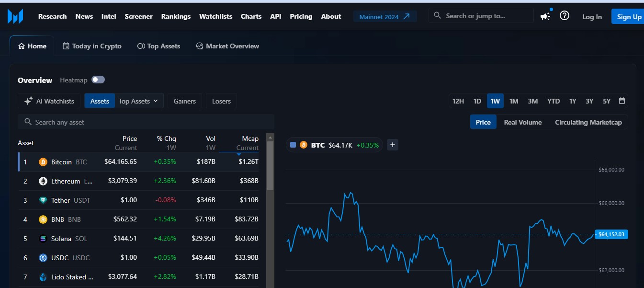This screenshot has height=288, width=644.
Task: Expand the Top Assets dropdown
Action: [139, 101]
